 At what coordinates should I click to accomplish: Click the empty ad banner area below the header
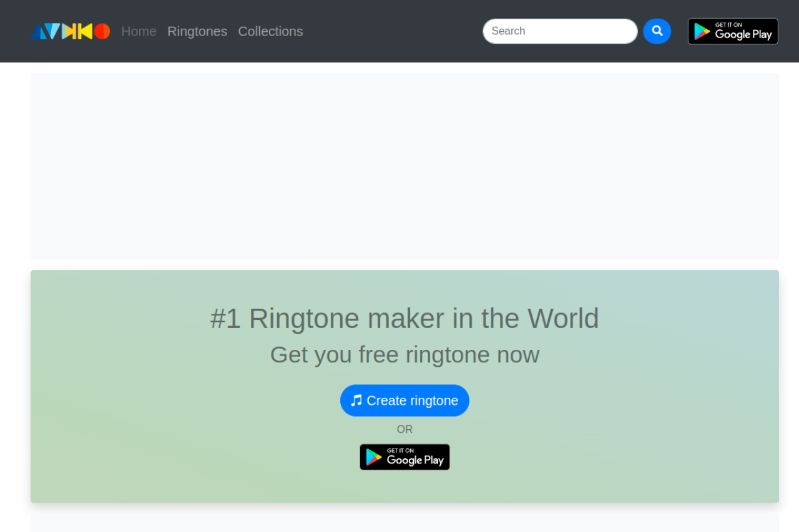pos(404,166)
